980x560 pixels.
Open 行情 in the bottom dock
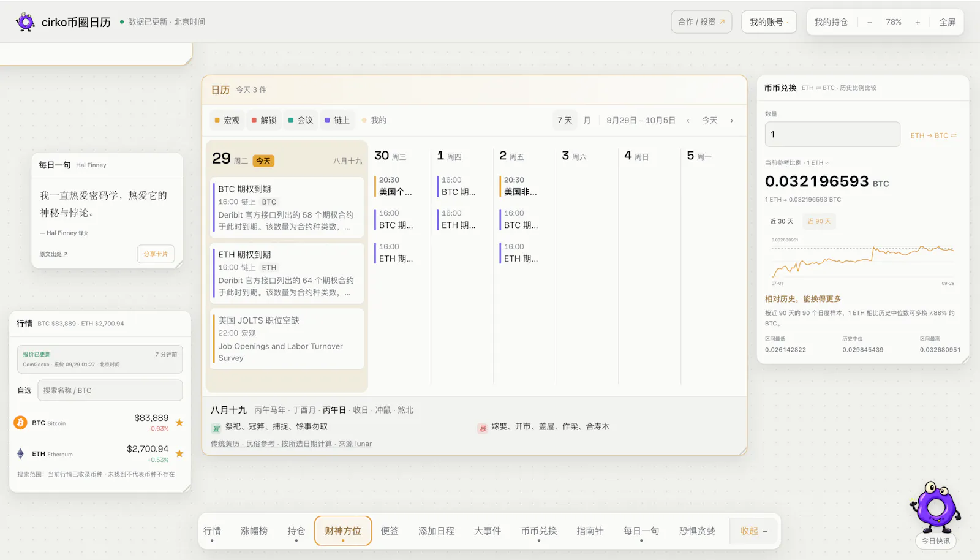[212, 531]
